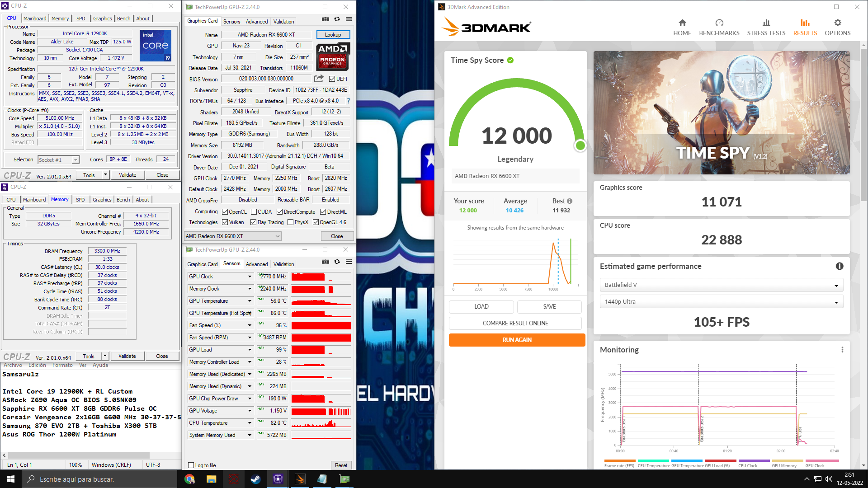Open Battlefield V game dropdown
Image resolution: width=868 pixels, height=488 pixels.
tap(721, 285)
